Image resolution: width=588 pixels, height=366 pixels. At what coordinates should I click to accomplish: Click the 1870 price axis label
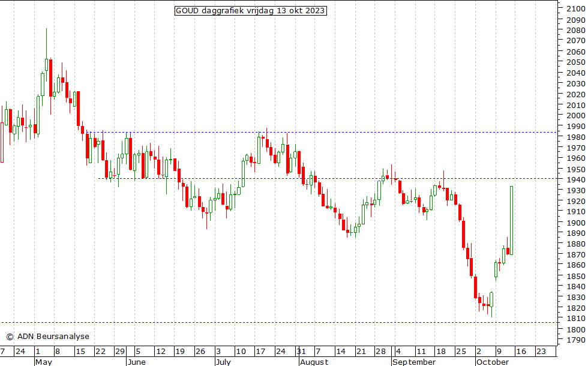click(575, 254)
